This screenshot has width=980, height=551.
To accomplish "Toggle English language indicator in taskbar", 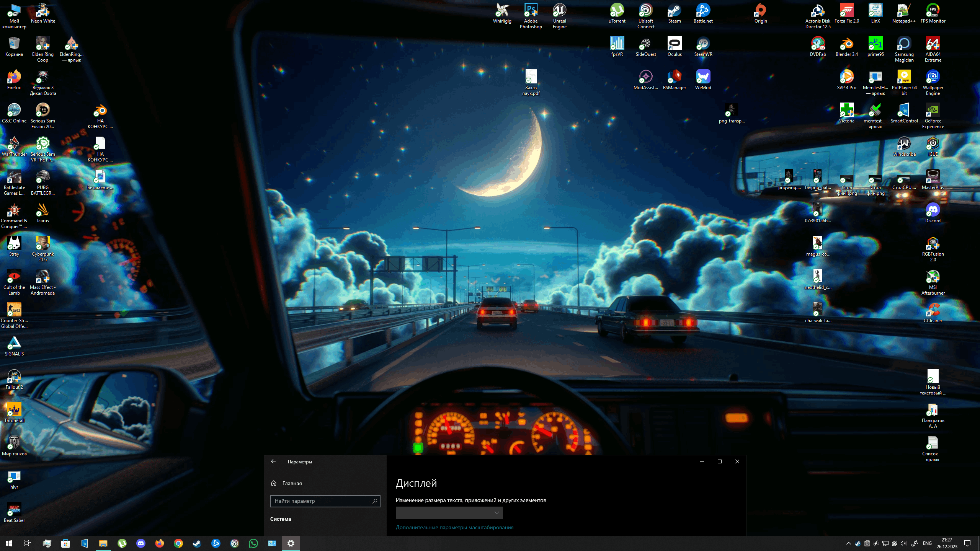I will [928, 543].
